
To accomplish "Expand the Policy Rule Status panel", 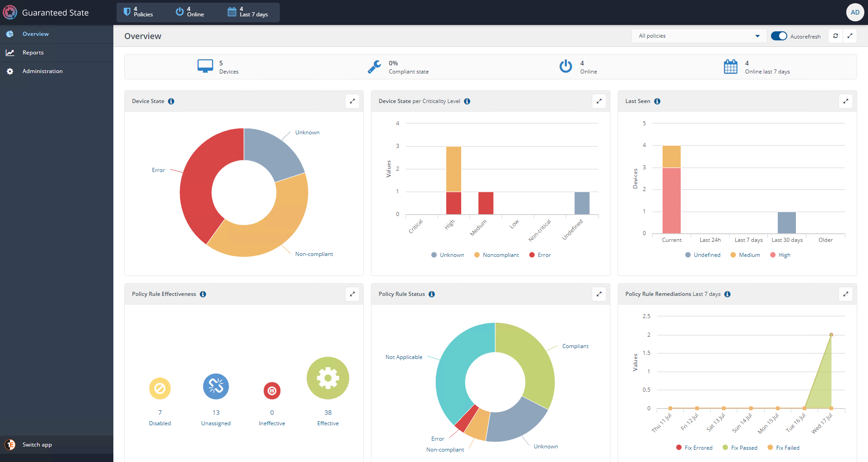I will pyautogui.click(x=599, y=294).
